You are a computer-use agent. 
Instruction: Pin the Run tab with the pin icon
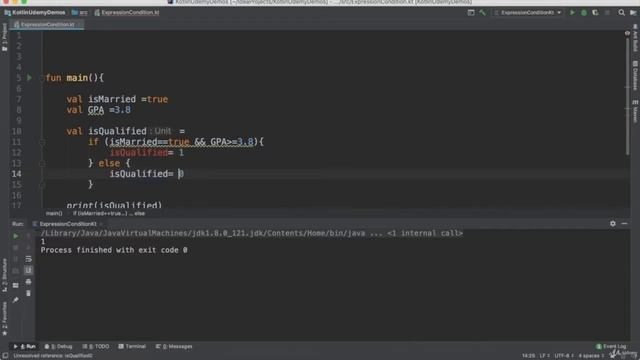pos(16,300)
